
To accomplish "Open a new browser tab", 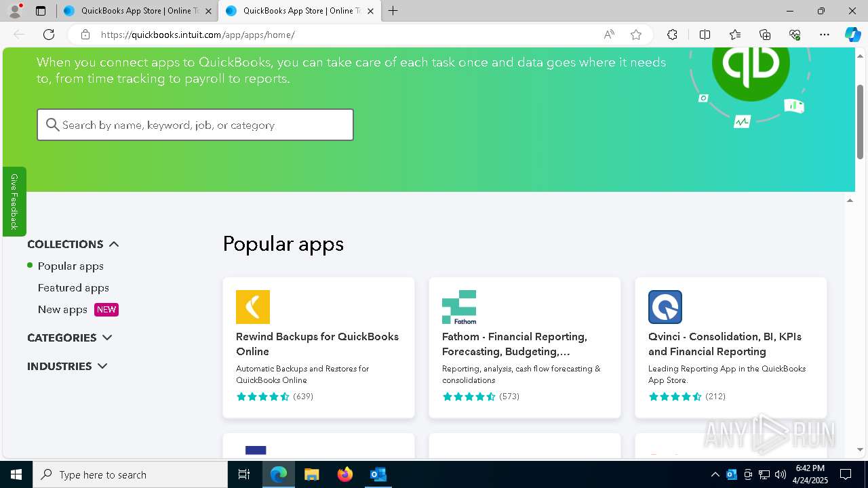I will (393, 11).
